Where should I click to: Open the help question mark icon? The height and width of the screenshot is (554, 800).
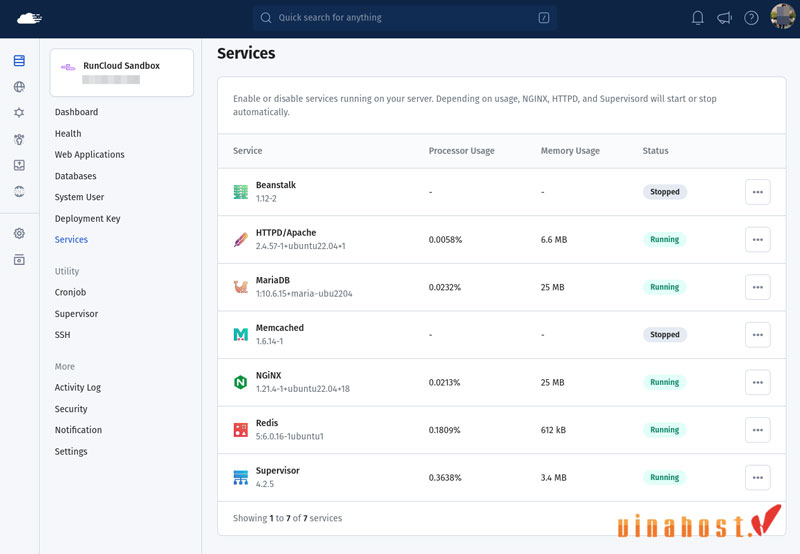click(751, 18)
